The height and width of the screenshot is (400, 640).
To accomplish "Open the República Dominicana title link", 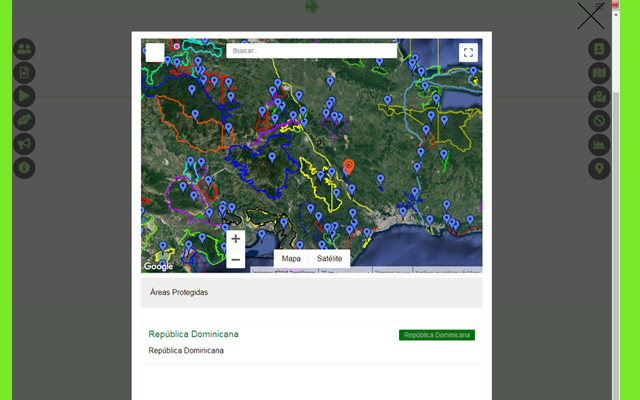I will [193, 334].
